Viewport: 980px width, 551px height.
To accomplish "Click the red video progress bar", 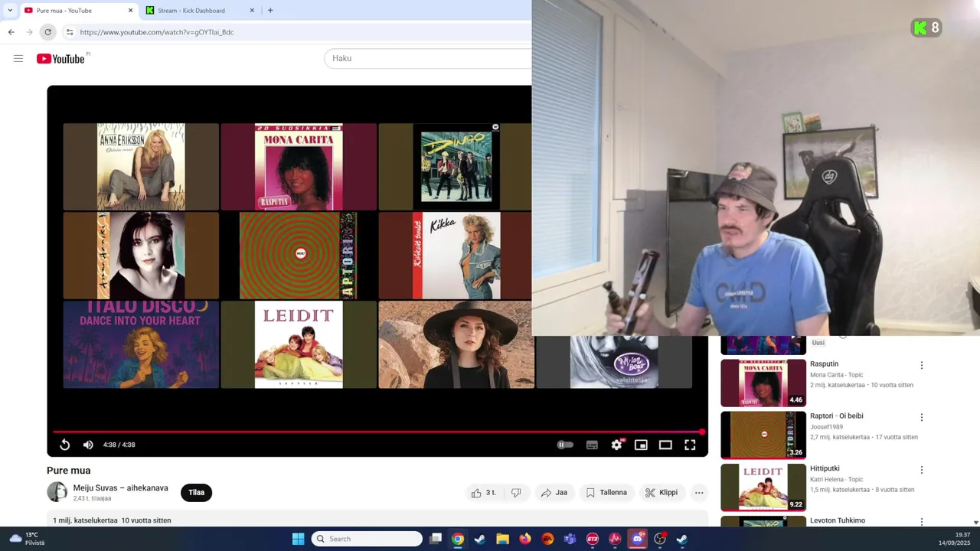I will click(377, 432).
